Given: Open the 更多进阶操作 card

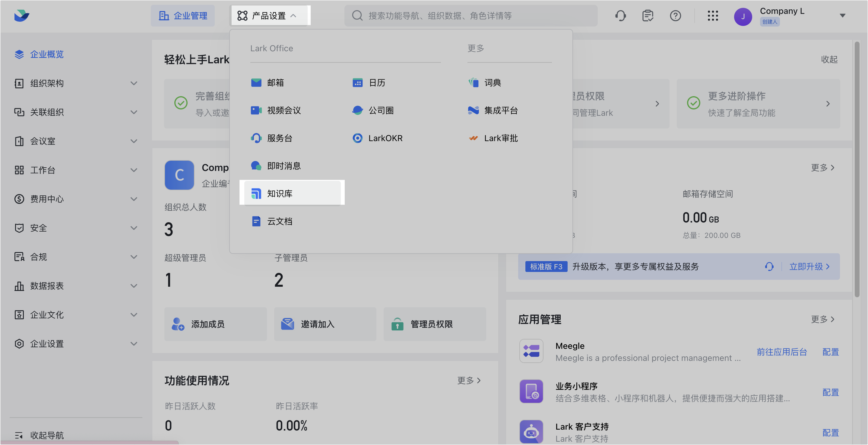Looking at the screenshot, I should pos(758,104).
